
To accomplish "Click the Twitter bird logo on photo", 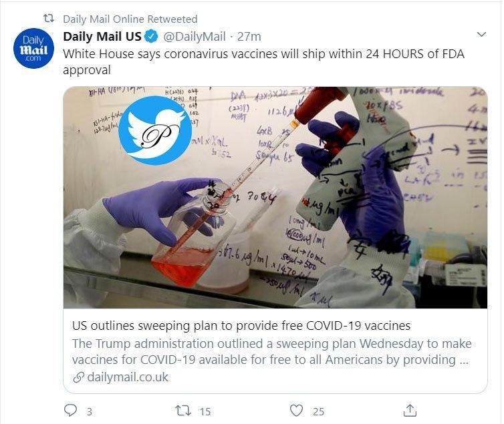I will 150,130.
